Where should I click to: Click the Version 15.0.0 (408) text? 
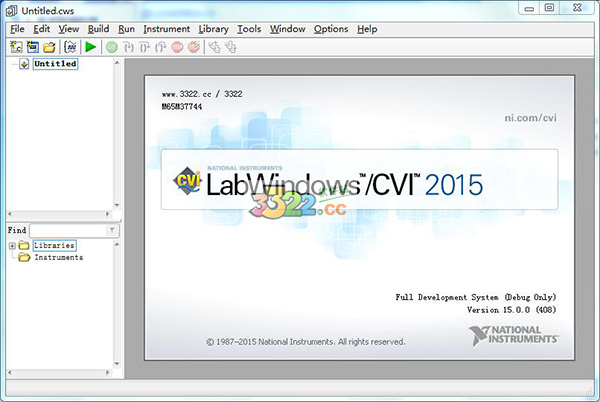click(x=511, y=310)
